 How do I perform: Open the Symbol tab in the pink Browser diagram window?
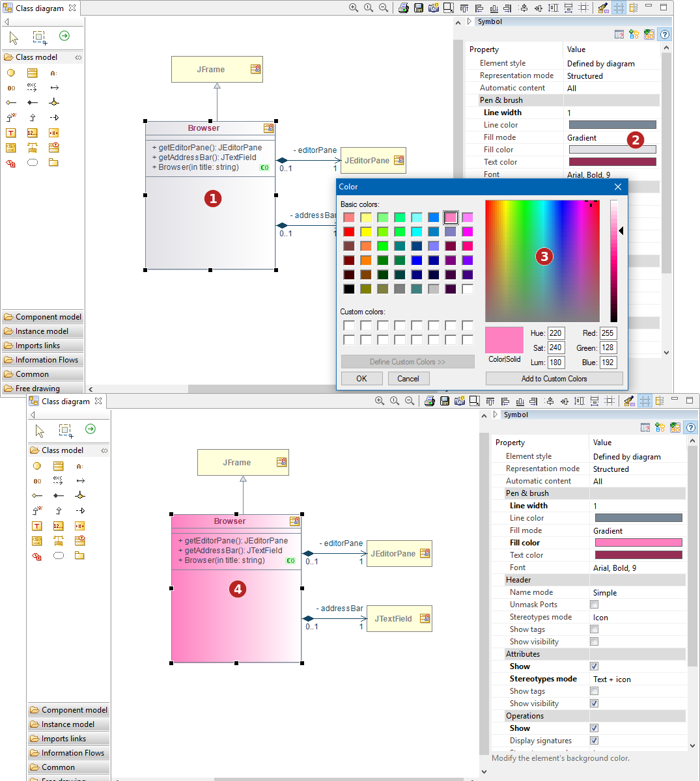coord(516,415)
